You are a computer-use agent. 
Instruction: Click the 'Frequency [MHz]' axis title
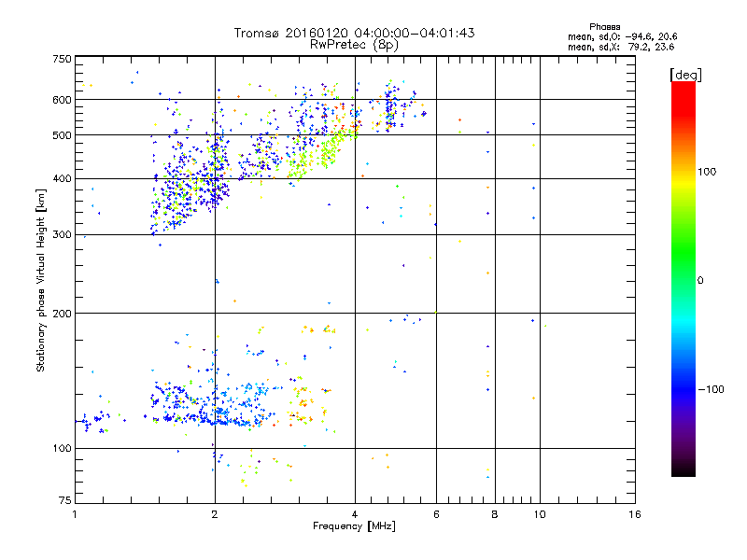[354, 526]
